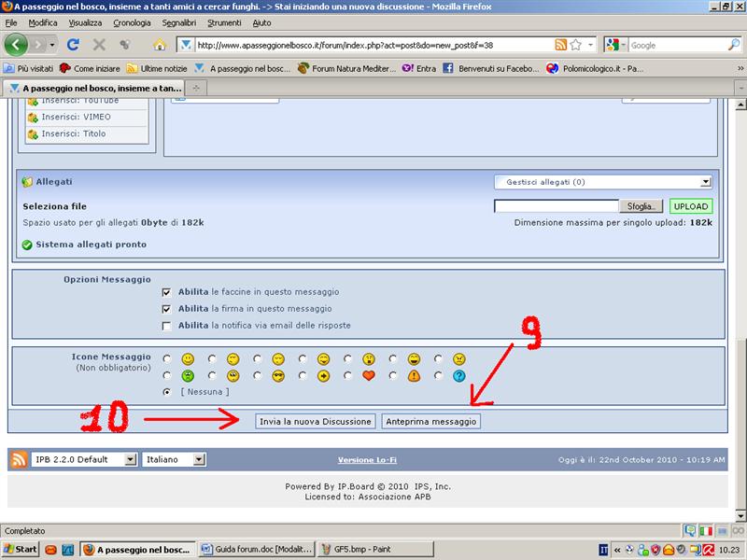Image resolution: width=747 pixels, height=560 pixels.
Task: Click Invia la nuova Discussione button
Action: coord(316,422)
